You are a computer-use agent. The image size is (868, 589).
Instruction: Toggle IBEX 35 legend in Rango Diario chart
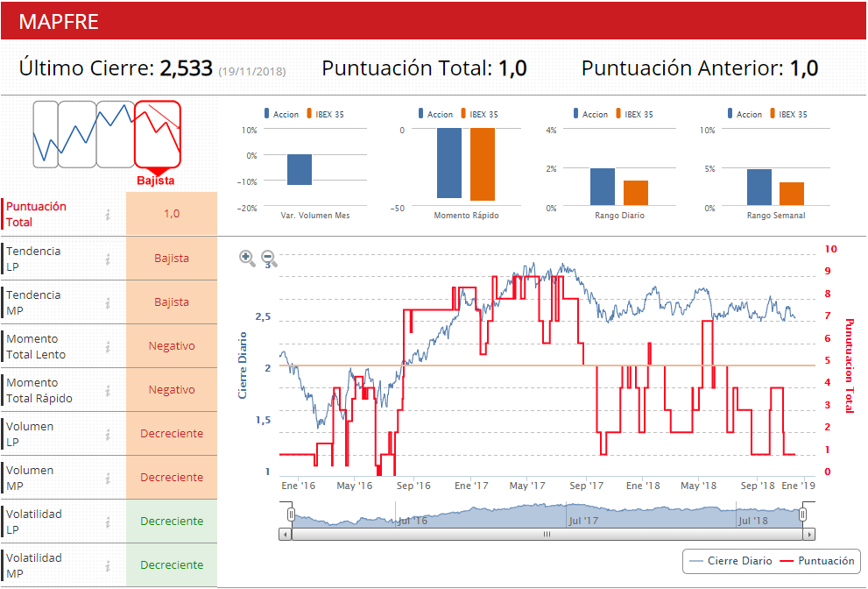coord(634,114)
